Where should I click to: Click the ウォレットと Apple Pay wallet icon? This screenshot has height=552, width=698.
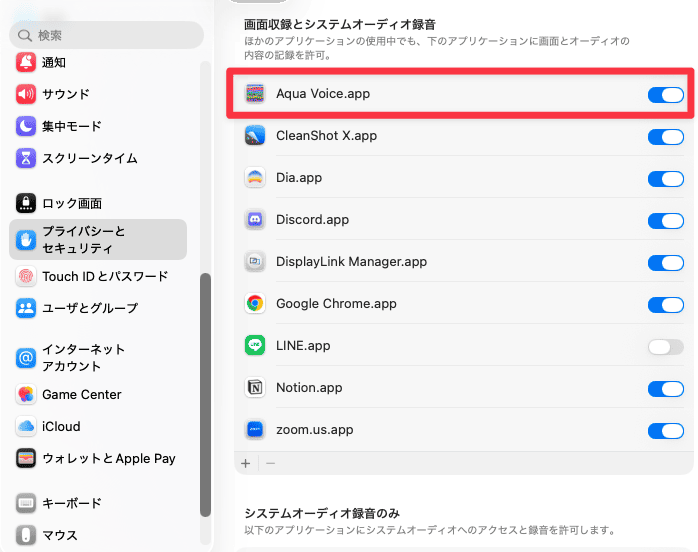(26, 458)
